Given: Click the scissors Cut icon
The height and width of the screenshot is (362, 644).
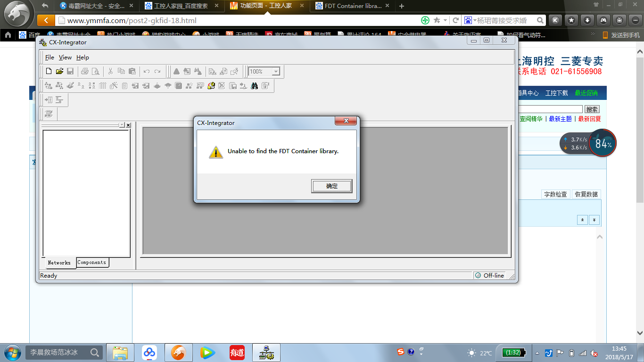Looking at the screenshot, I should coord(110,72).
